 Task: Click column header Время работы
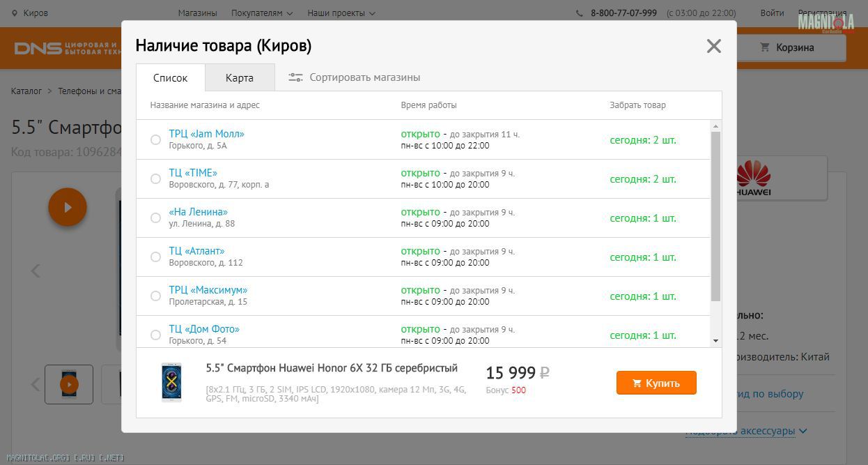coord(428,105)
